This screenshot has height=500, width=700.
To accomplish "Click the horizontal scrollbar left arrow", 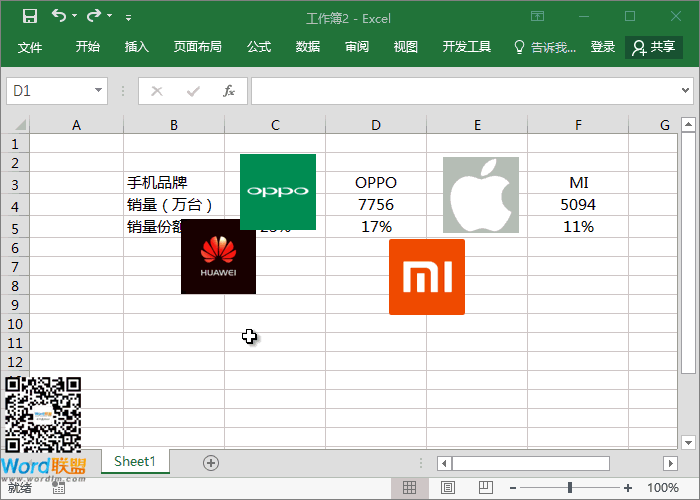I will pos(444,463).
